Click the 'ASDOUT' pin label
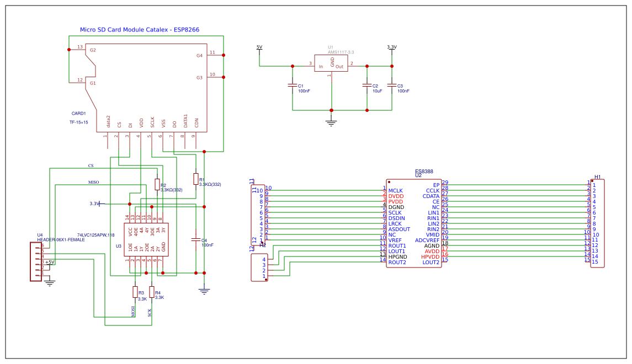The image size is (632, 364). 399,229
